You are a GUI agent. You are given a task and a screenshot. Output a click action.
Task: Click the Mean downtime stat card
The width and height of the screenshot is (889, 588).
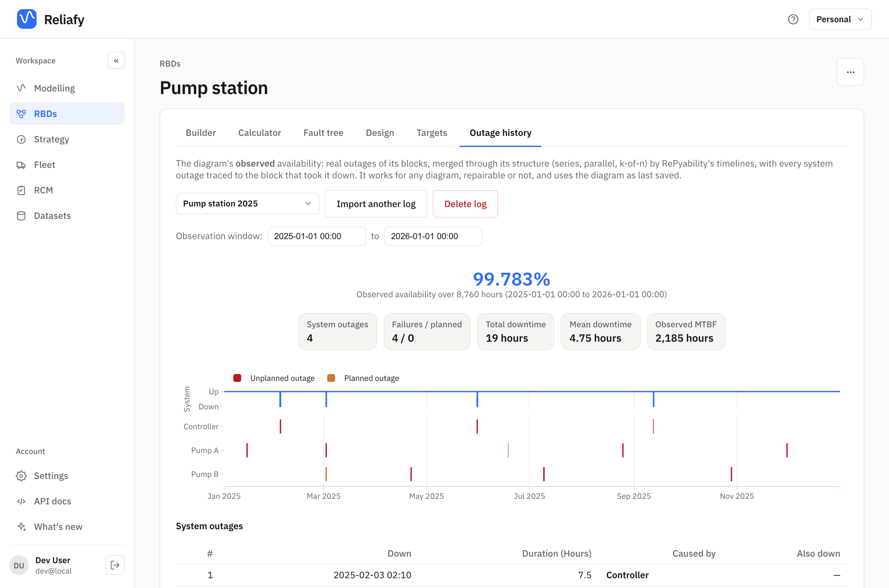click(x=600, y=332)
